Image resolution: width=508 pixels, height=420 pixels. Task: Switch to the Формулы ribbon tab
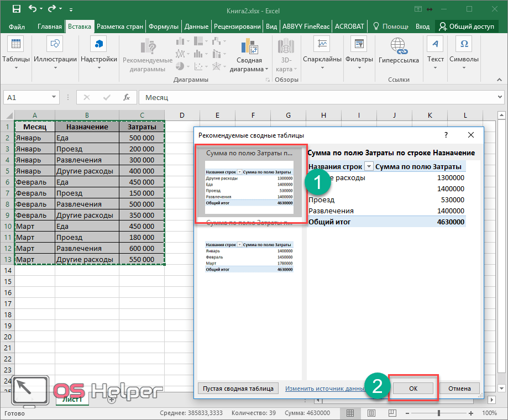[164, 27]
